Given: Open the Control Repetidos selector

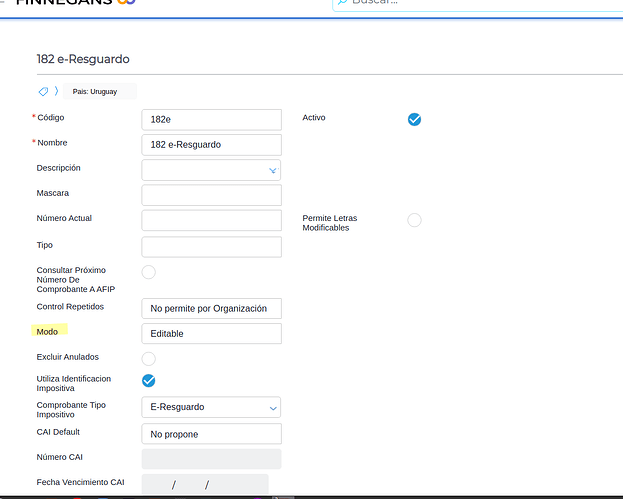Looking at the screenshot, I should pos(211,309).
